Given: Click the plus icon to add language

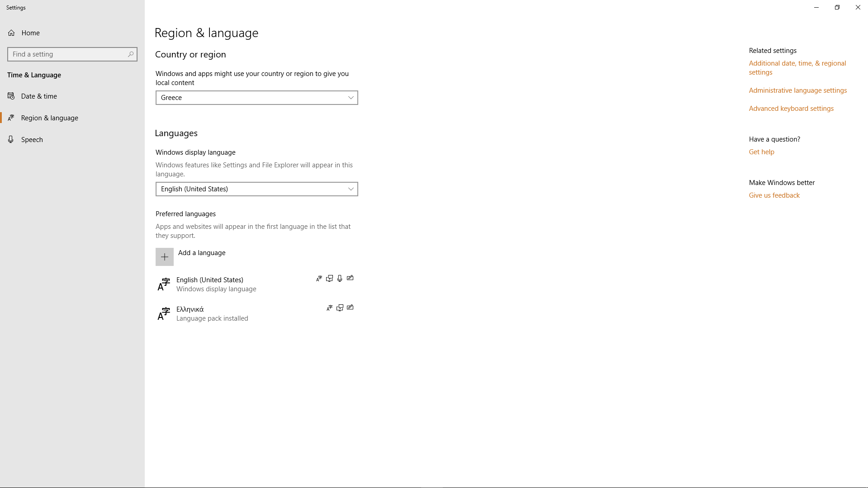Looking at the screenshot, I should coord(165,257).
